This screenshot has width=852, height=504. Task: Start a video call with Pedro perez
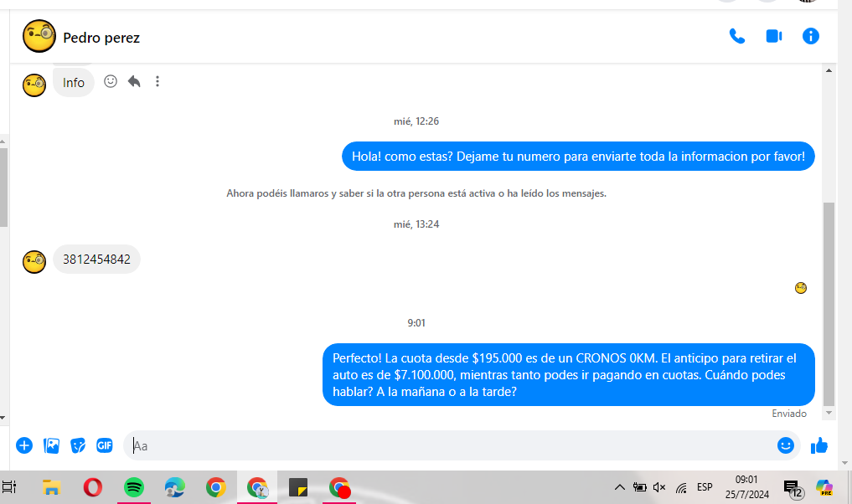[x=774, y=36]
